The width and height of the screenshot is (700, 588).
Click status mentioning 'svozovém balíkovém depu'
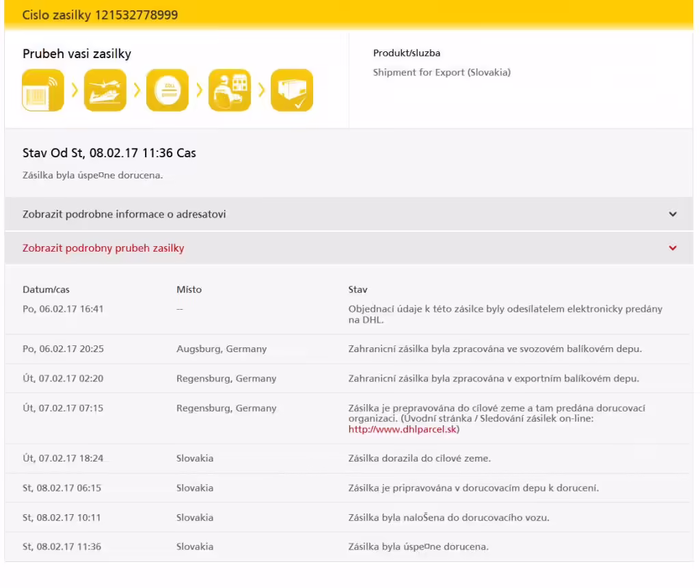pos(495,349)
